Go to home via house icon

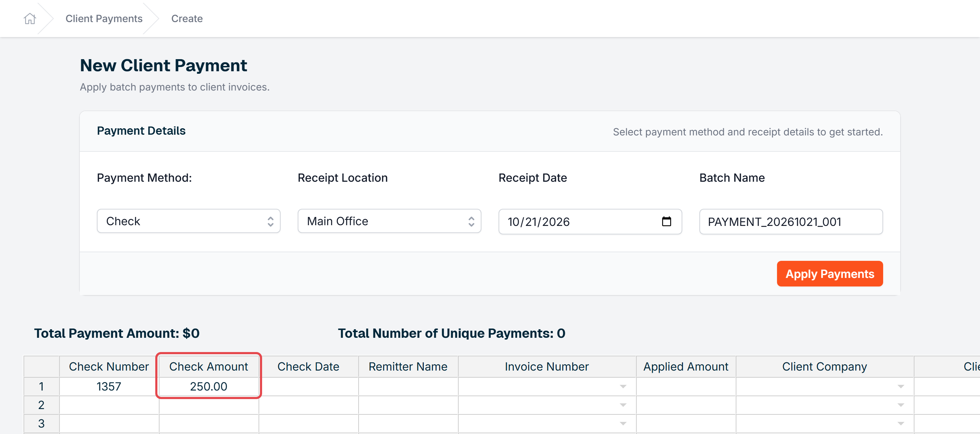(30, 18)
